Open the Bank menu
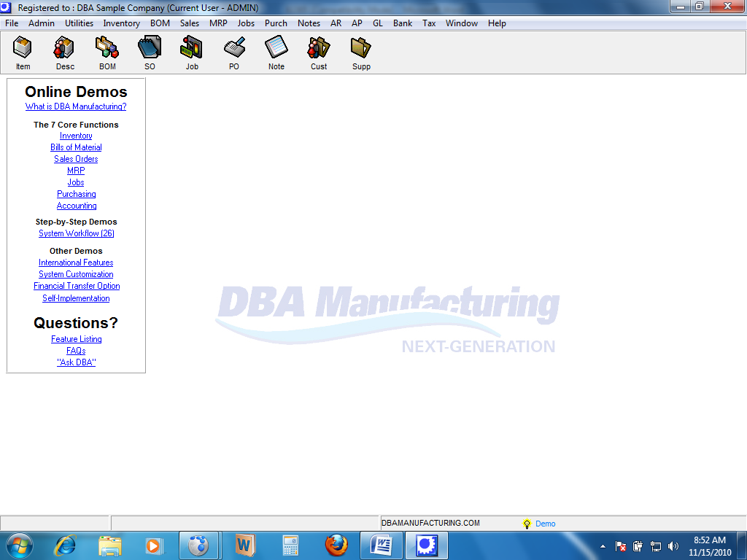Screen dimensions: 747x560 point(403,23)
